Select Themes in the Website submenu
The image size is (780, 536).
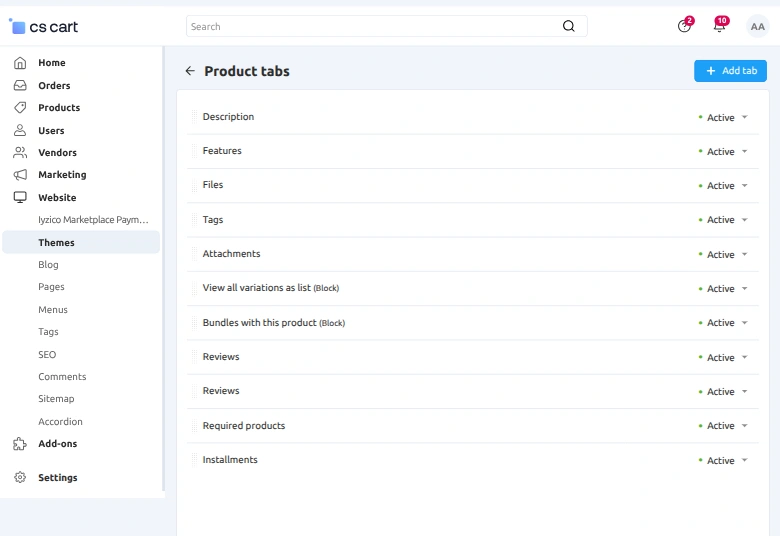[81, 242]
